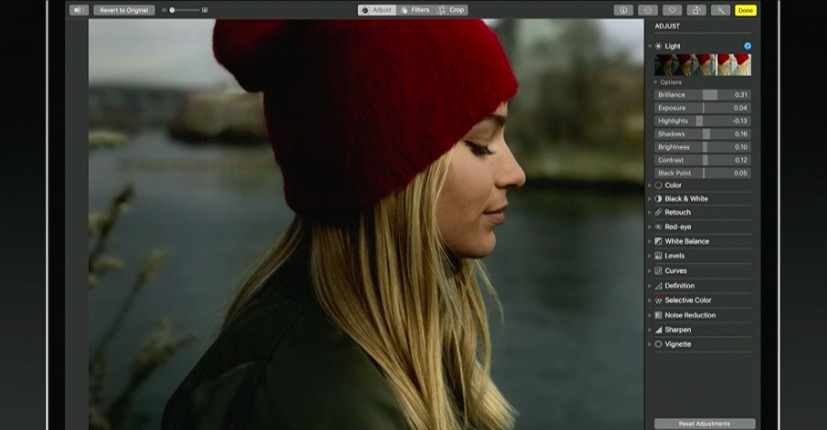
Task: Switch to the Filters tab
Action: point(415,10)
